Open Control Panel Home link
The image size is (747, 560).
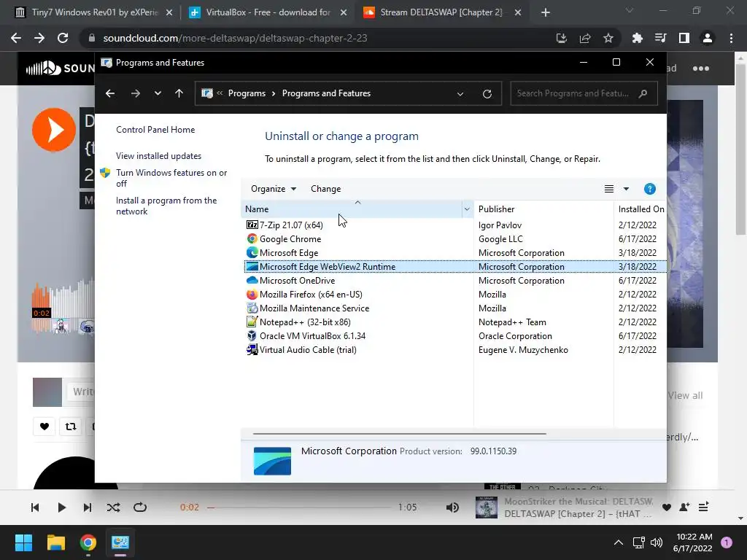pyautogui.click(x=155, y=130)
